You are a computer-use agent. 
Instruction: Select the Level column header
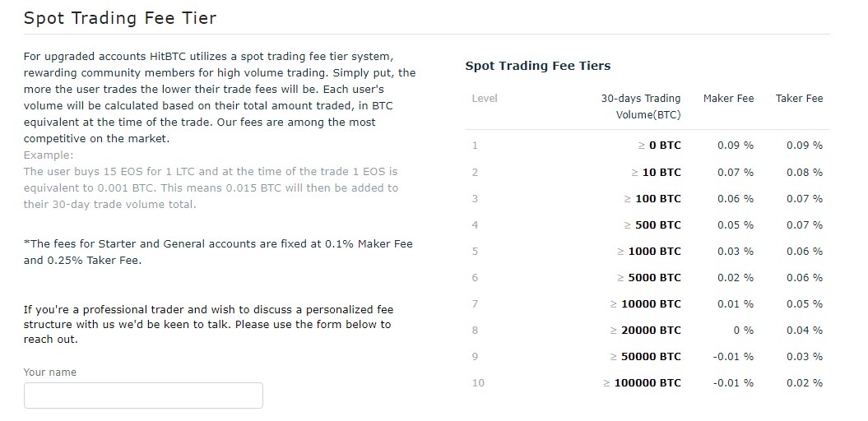click(485, 99)
